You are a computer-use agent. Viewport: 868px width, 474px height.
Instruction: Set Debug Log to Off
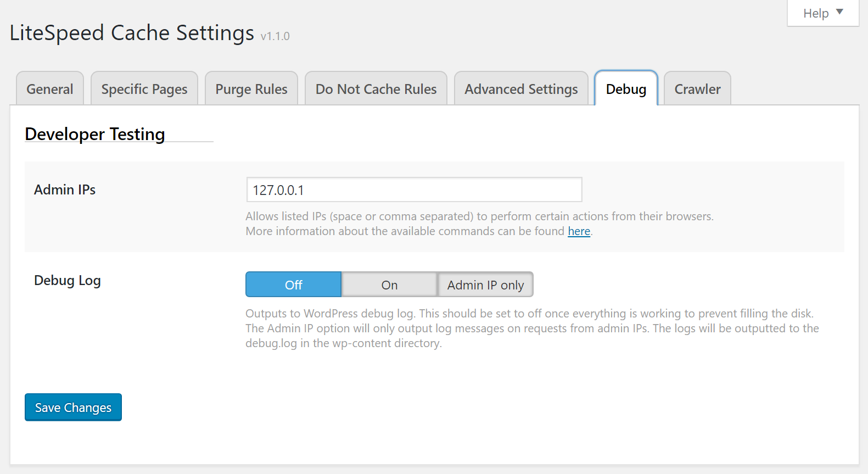(293, 285)
